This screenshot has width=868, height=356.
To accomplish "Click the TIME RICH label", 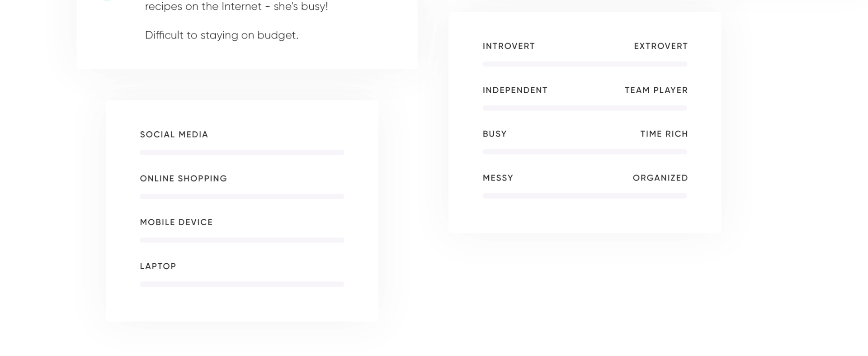I will coord(664,134).
